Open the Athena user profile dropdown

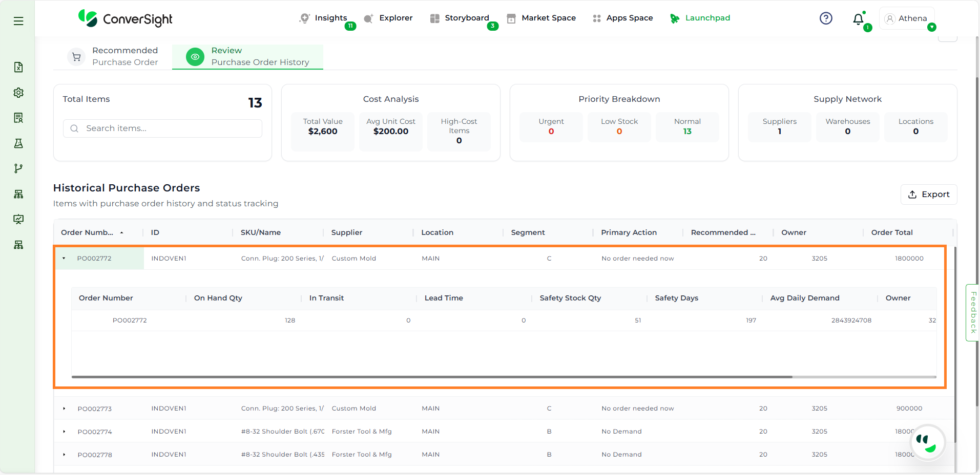pyautogui.click(x=907, y=18)
